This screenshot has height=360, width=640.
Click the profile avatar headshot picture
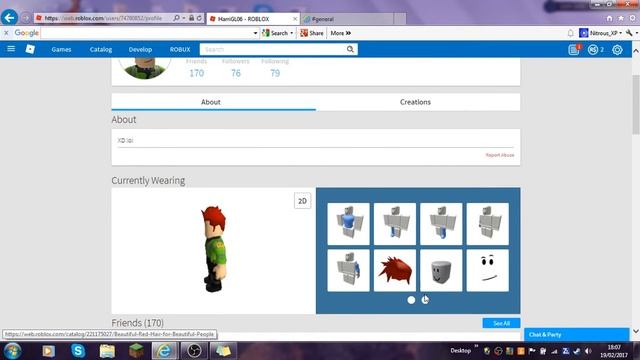[x=145, y=69]
